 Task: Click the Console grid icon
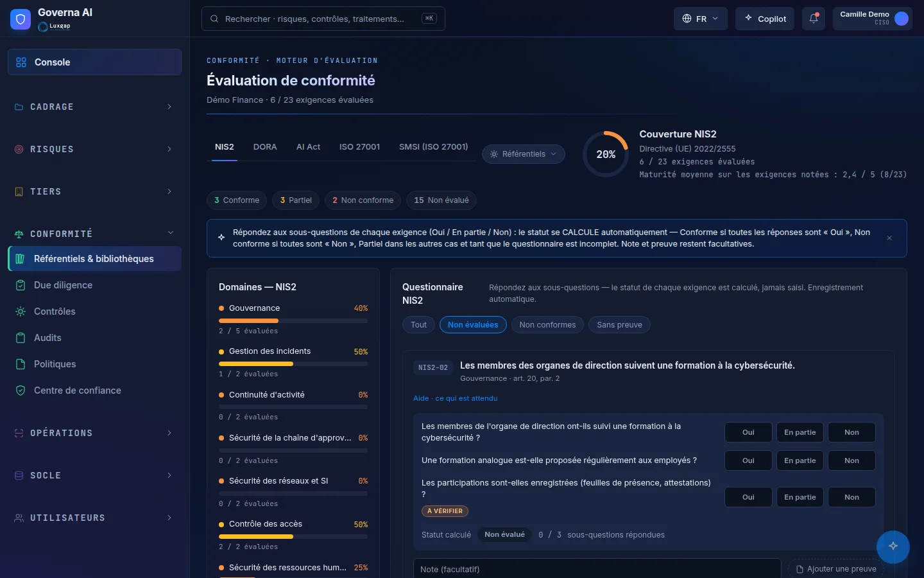coord(21,62)
